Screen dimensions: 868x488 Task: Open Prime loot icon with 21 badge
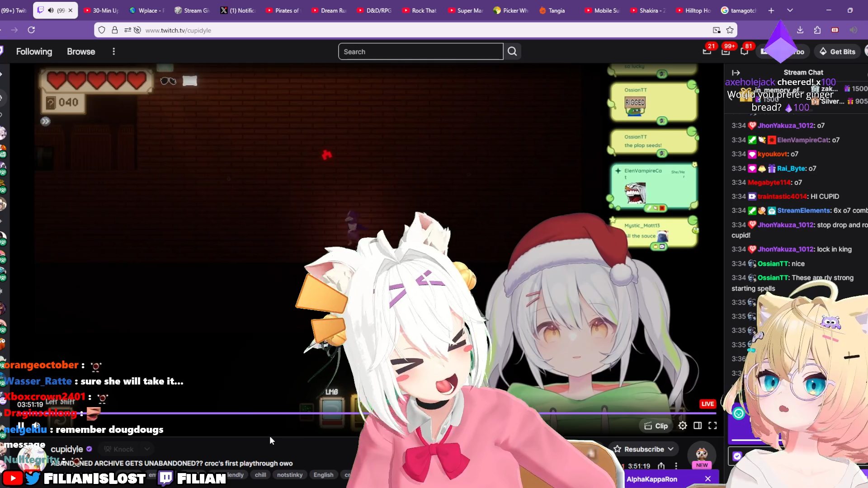click(x=707, y=52)
